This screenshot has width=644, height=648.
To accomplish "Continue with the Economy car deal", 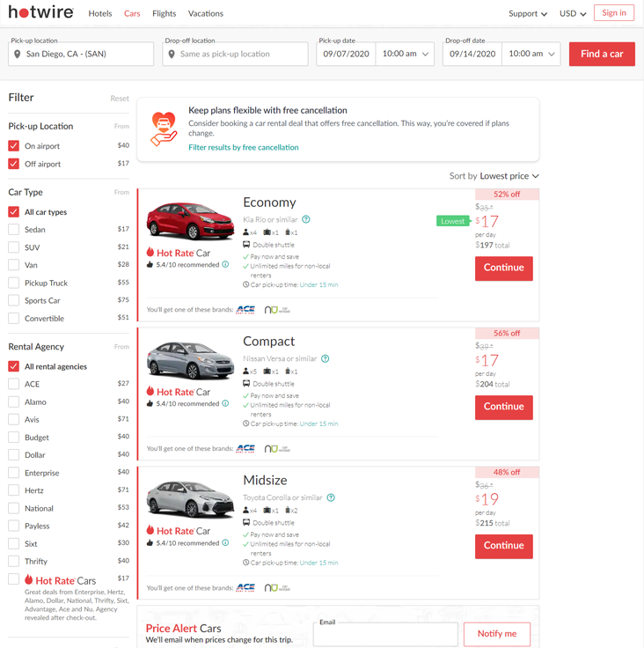I will (504, 269).
